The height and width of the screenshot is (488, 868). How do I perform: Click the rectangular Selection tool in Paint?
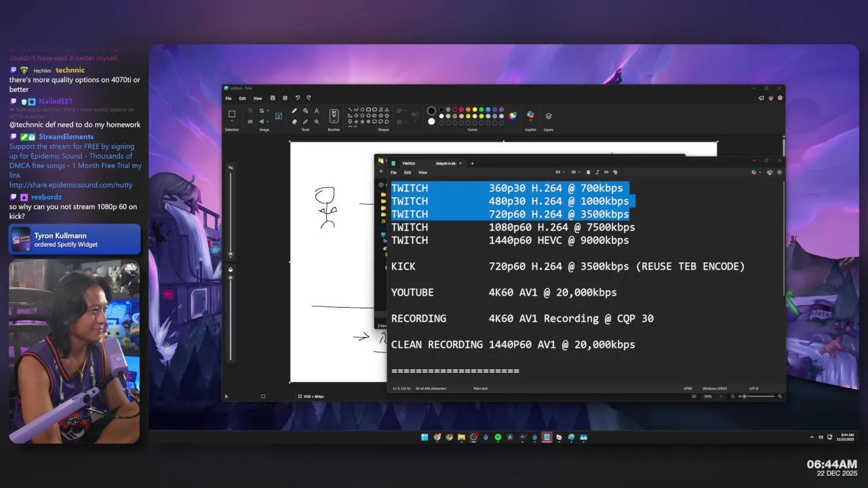point(232,113)
